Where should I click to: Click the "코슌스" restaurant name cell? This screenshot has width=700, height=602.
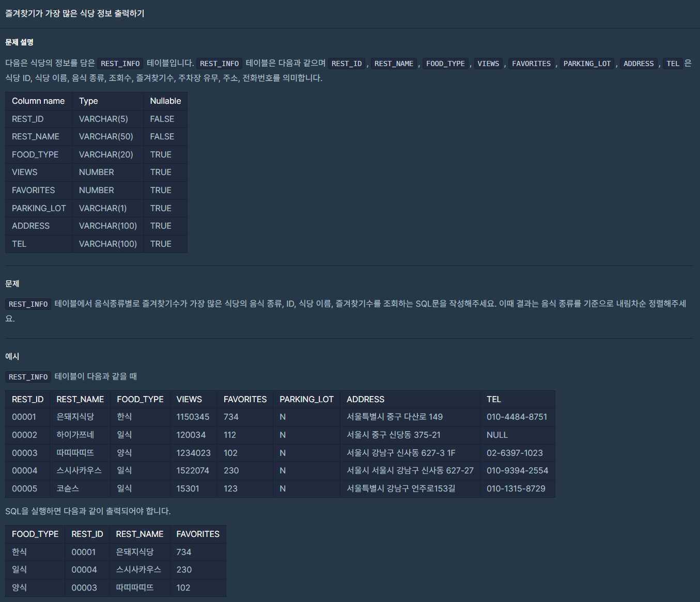pyautogui.click(x=68, y=489)
